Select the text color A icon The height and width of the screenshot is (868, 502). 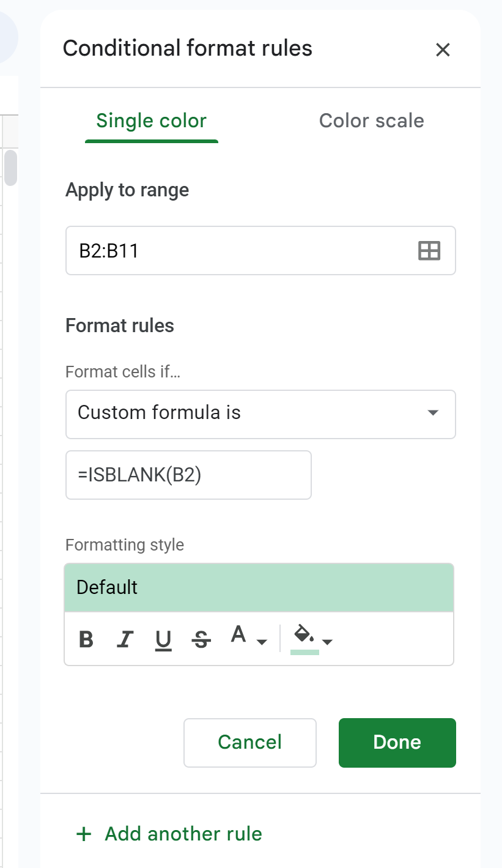point(238,636)
